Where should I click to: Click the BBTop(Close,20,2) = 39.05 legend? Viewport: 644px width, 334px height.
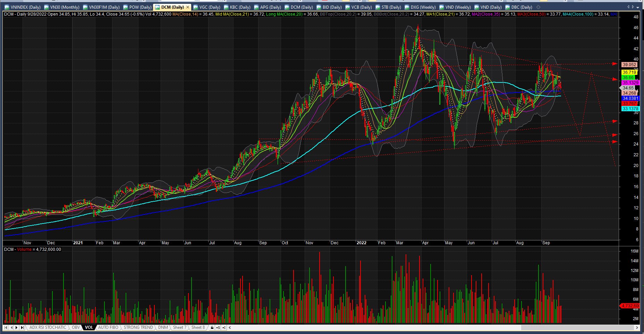pyautogui.click(x=346, y=14)
